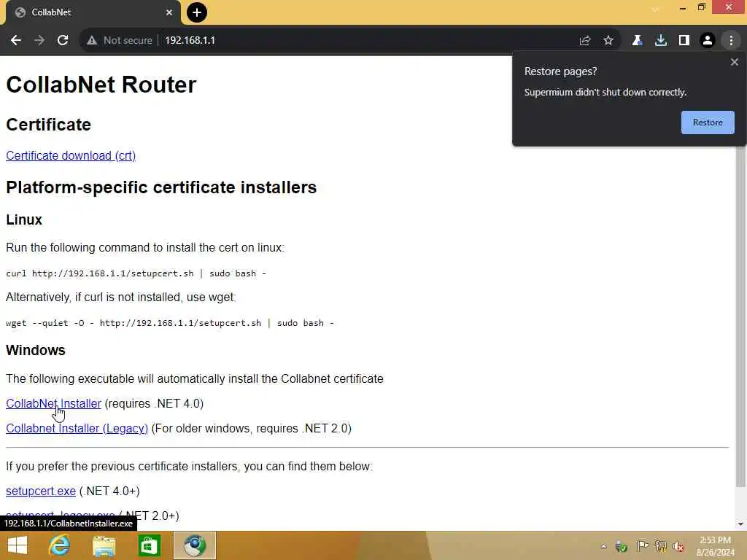Open the profile avatar icon

tap(708, 41)
